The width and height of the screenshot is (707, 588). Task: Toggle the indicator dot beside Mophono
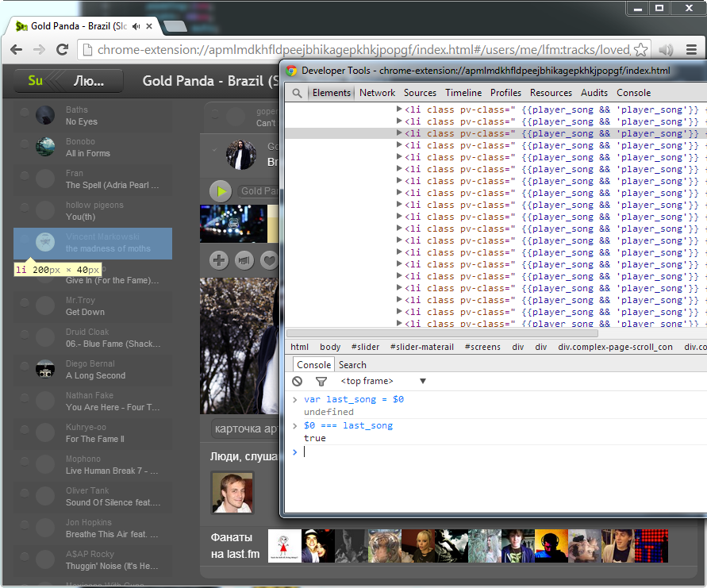(25, 462)
